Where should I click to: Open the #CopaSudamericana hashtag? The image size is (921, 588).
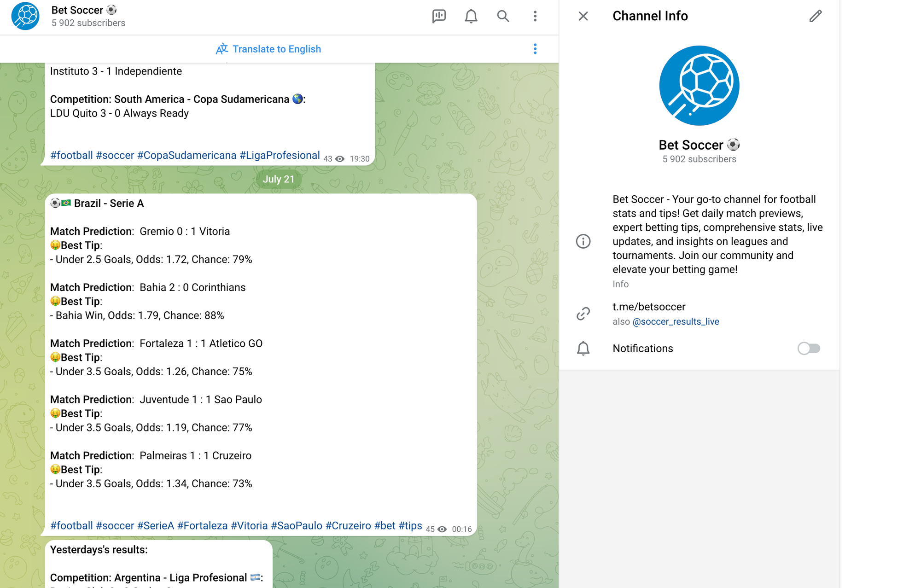click(187, 155)
